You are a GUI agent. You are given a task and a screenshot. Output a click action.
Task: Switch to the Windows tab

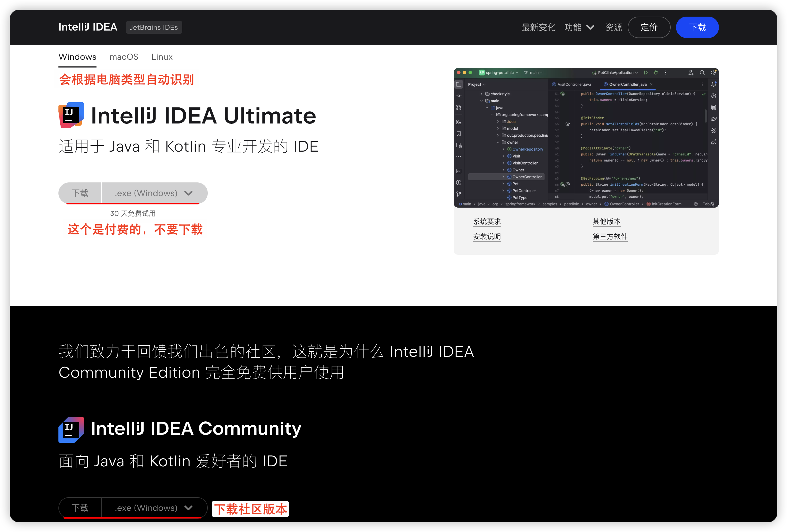click(77, 57)
